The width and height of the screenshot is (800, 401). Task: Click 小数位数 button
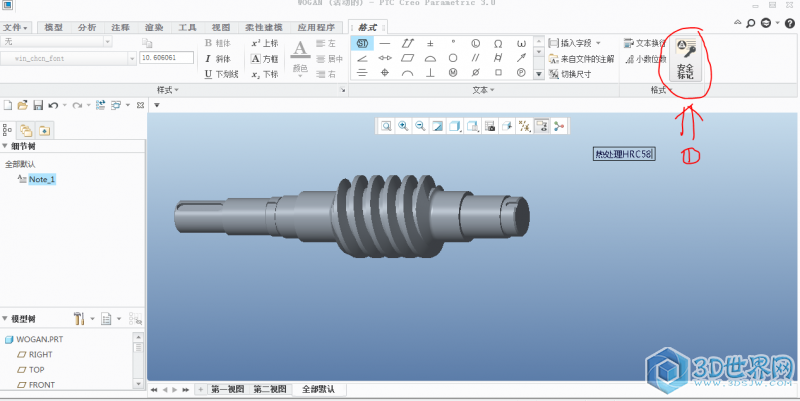[646, 59]
